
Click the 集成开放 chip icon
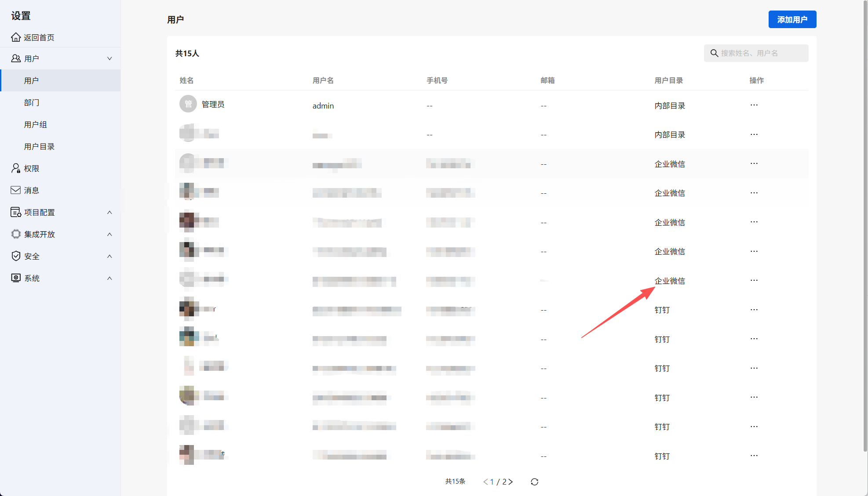tap(16, 234)
